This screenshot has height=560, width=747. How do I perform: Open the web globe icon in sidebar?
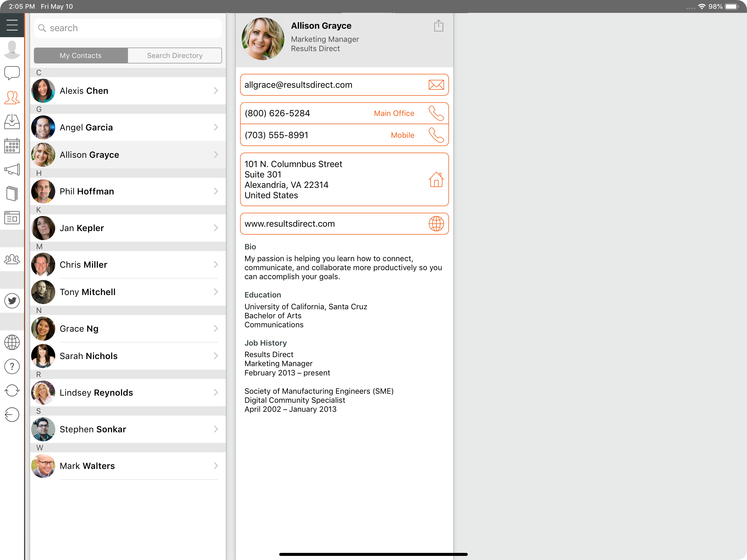pyautogui.click(x=12, y=343)
